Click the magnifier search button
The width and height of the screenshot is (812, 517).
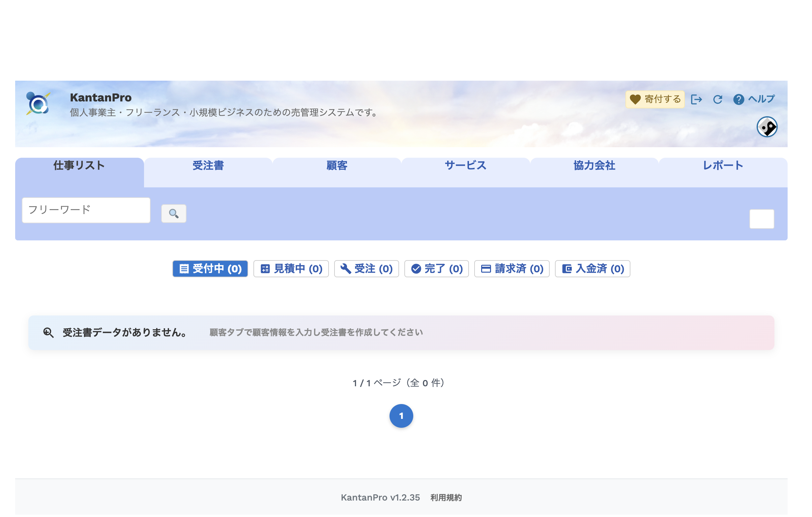click(x=174, y=214)
